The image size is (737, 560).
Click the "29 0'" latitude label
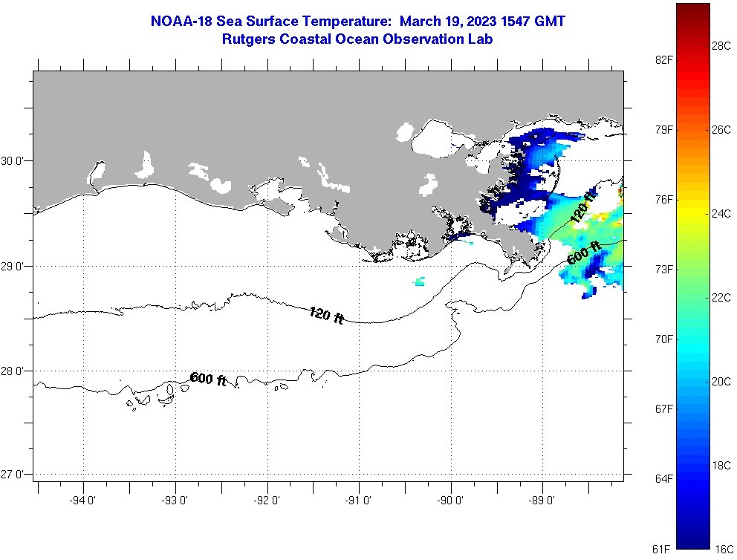[x=11, y=267]
